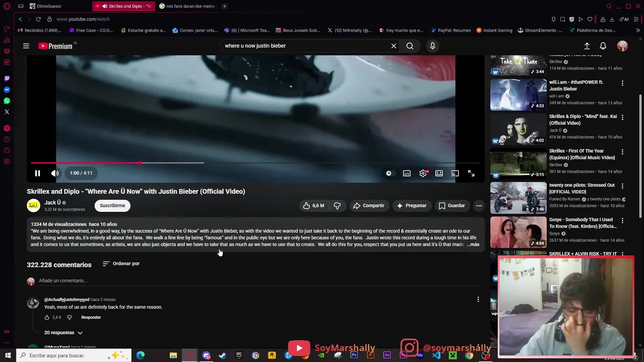Click Compartir share button
Viewport: 644px width, 362px height.
click(368, 206)
